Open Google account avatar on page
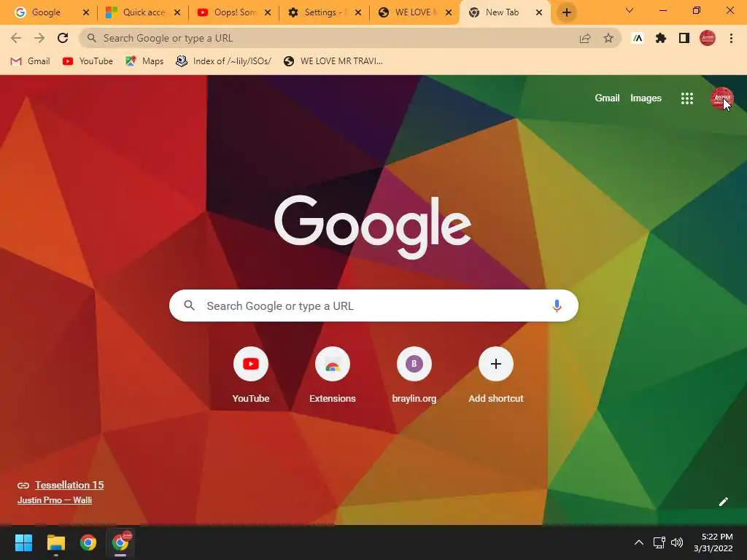The height and width of the screenshot is (560, 747). point(721,98)
